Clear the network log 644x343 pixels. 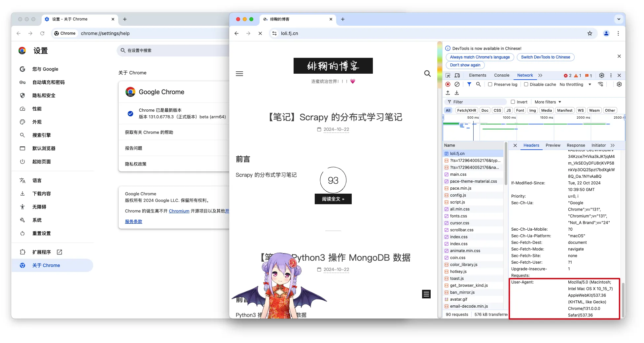click(x=457, y=85)
